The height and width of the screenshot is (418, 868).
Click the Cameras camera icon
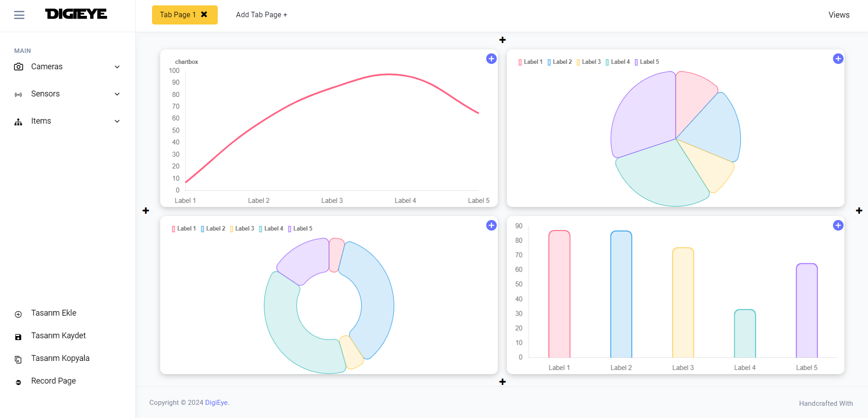(x=18, y=67)
